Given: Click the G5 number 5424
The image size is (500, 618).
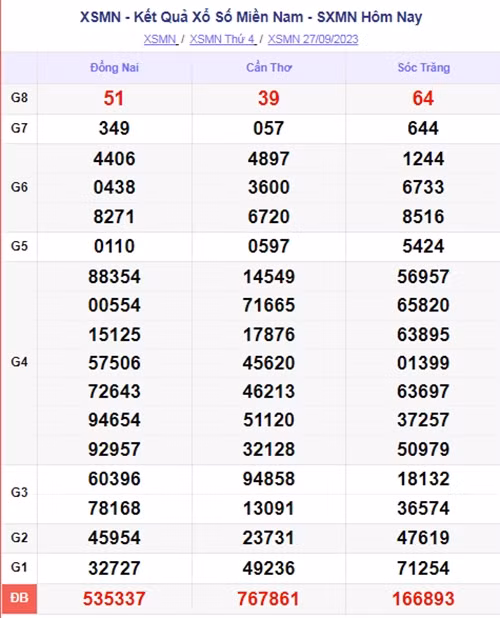Looking at the screenshot, I should [x=423, y=246].
